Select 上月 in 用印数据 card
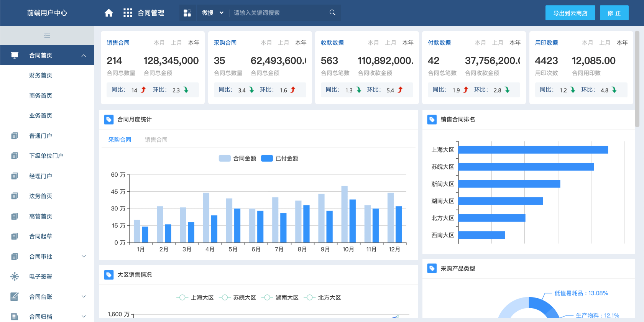Screen dimensions: 644x322 coord(605,43)
